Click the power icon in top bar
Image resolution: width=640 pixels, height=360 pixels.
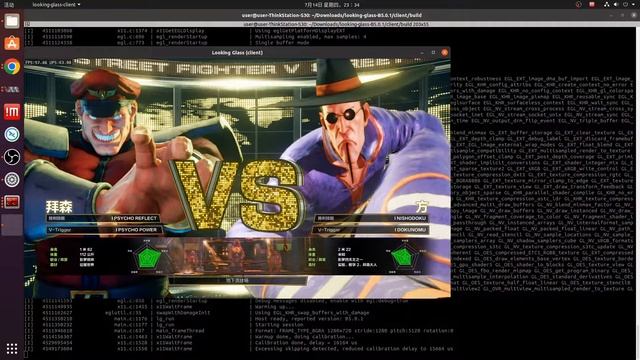pyautogui.click(x=625, y=4)
